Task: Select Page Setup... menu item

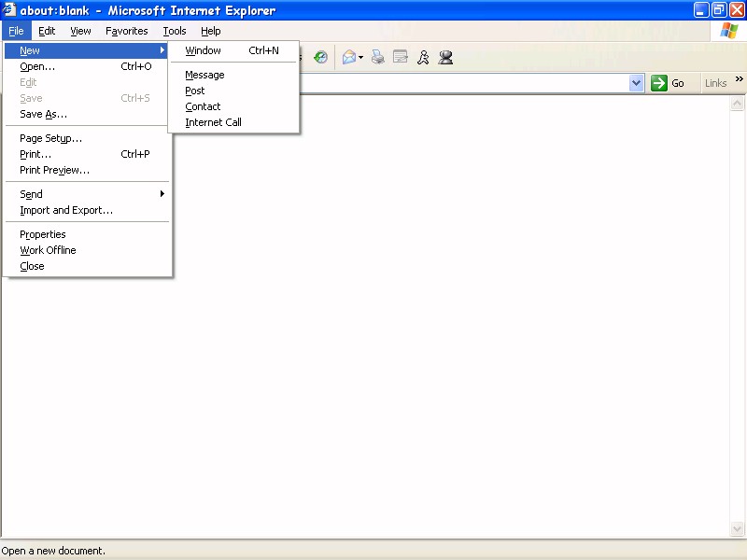Action: coord(86,138)
